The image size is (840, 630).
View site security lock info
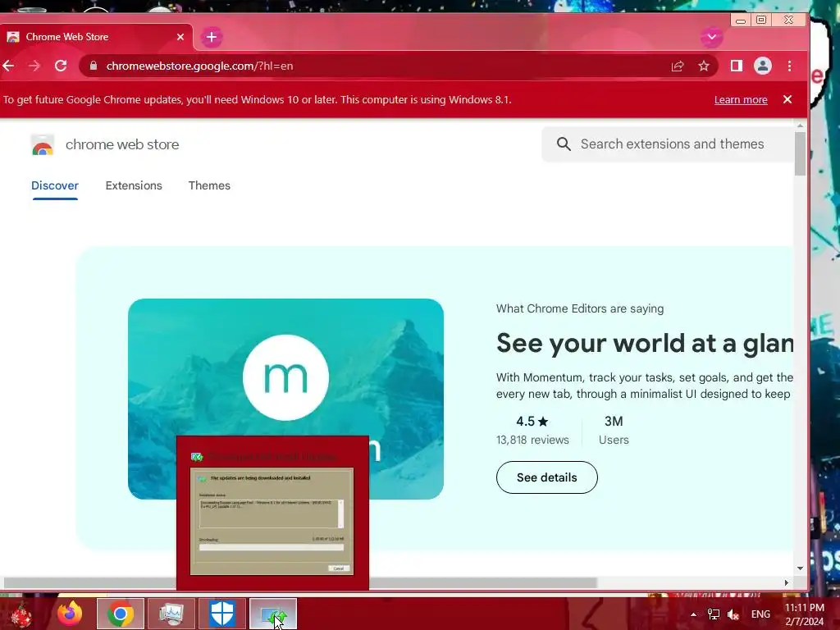click(94, 66)
